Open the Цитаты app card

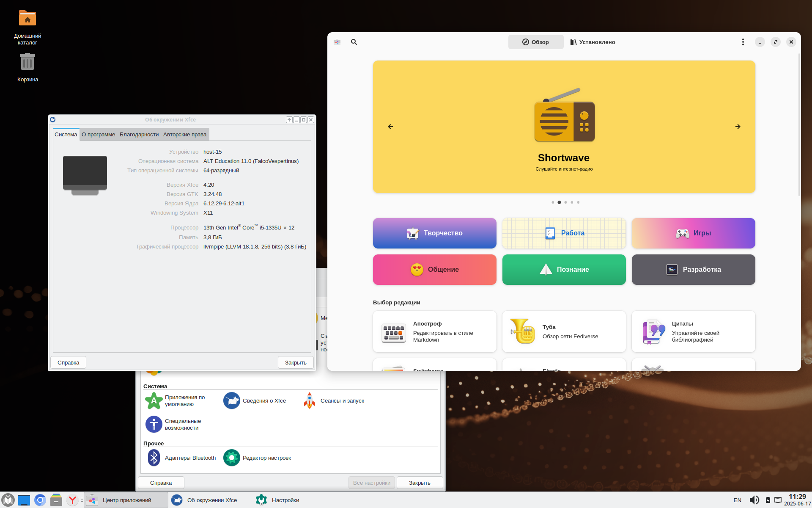[693, 331]
